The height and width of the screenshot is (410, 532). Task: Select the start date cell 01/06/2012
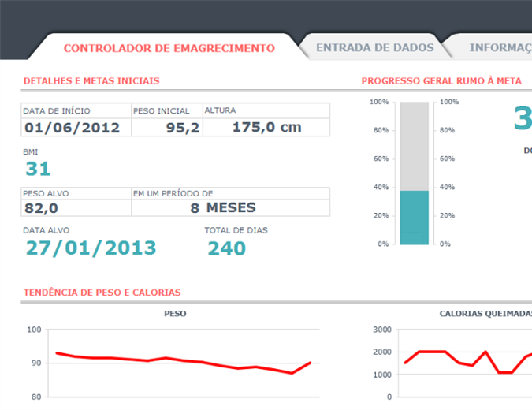[x=76, y=128]
